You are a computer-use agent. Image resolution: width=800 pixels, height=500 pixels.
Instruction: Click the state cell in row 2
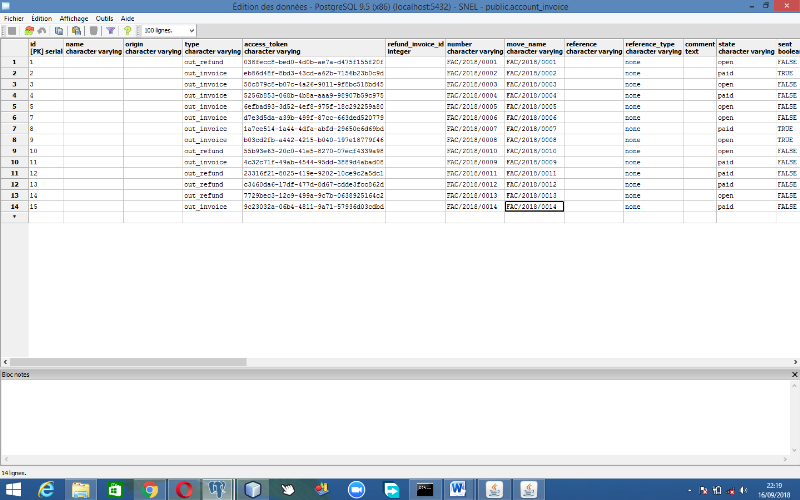pyautogui.click(x=746, y=73)
